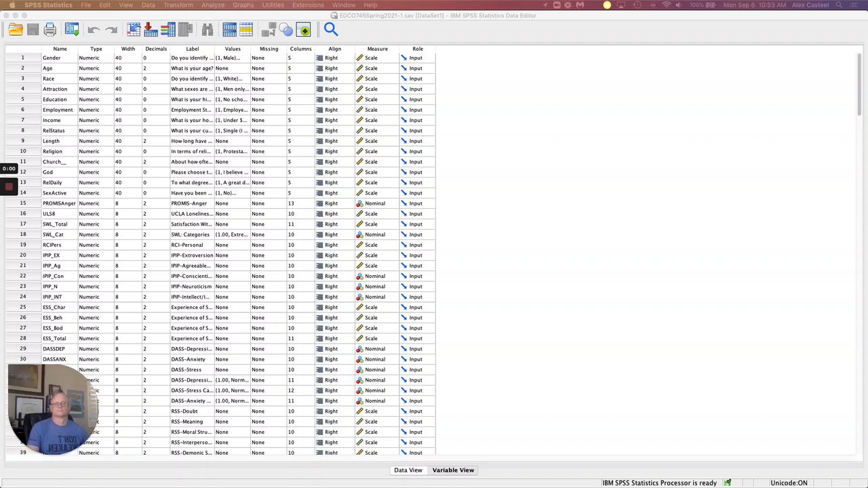Viewport: 868px width, 488px height.
Task: Click the Label cell 'UCLA Lonelines...'
Action: pos(192,213)
